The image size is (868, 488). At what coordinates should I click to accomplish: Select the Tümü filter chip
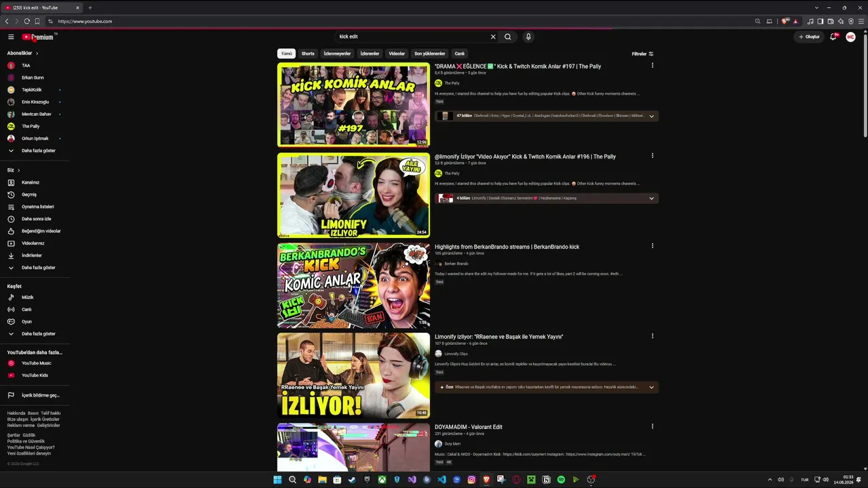[287, 54]
